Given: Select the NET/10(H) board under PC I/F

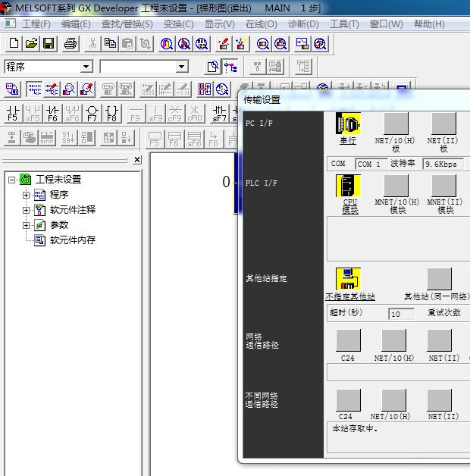Looking at the screenshot, I should 396,124.
